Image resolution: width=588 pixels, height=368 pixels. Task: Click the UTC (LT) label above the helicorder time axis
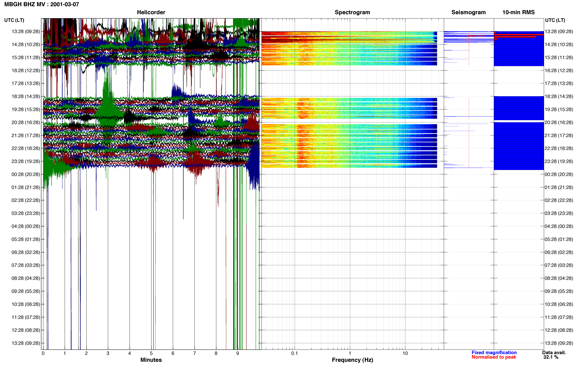coord(14,20)
